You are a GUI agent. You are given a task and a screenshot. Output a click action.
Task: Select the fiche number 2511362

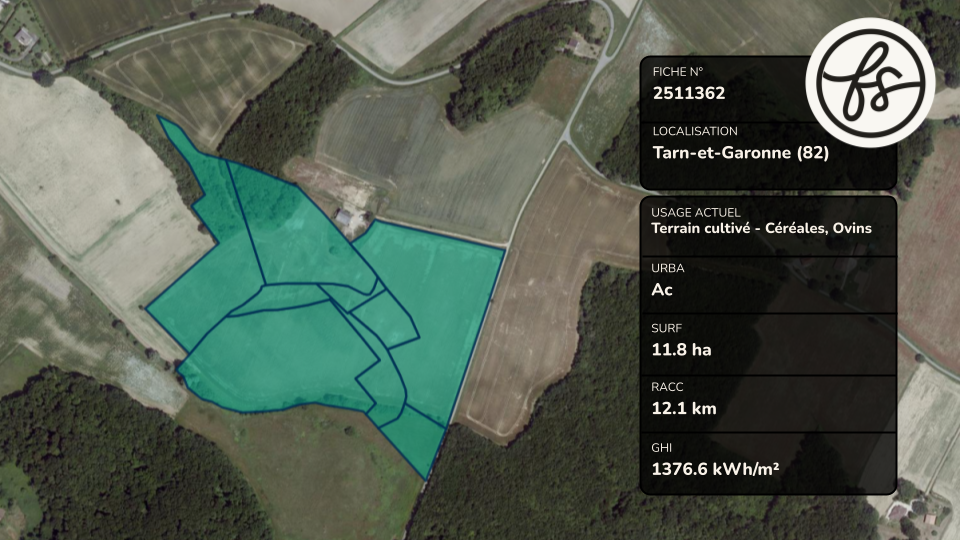[689, 94]
